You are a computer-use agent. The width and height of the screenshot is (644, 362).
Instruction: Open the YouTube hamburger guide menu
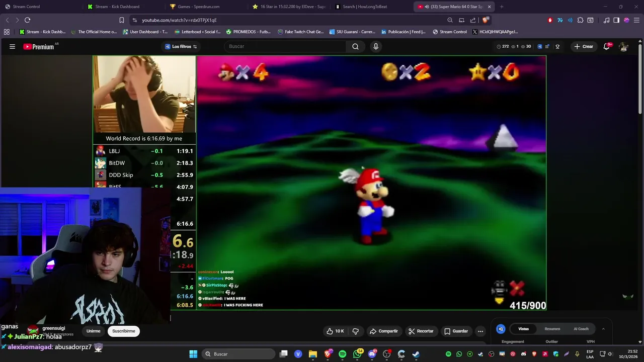tap(12, 46)
